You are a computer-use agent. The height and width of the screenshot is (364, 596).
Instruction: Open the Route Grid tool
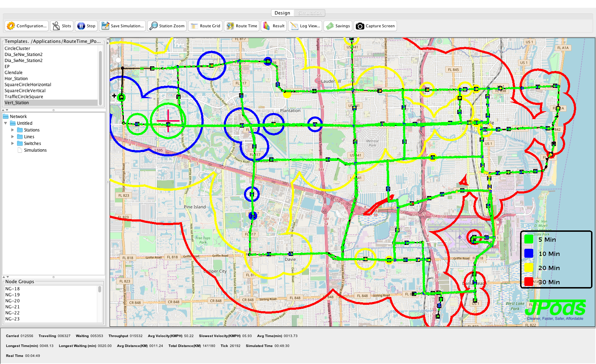pyautogui.click(x=194, y=26)
